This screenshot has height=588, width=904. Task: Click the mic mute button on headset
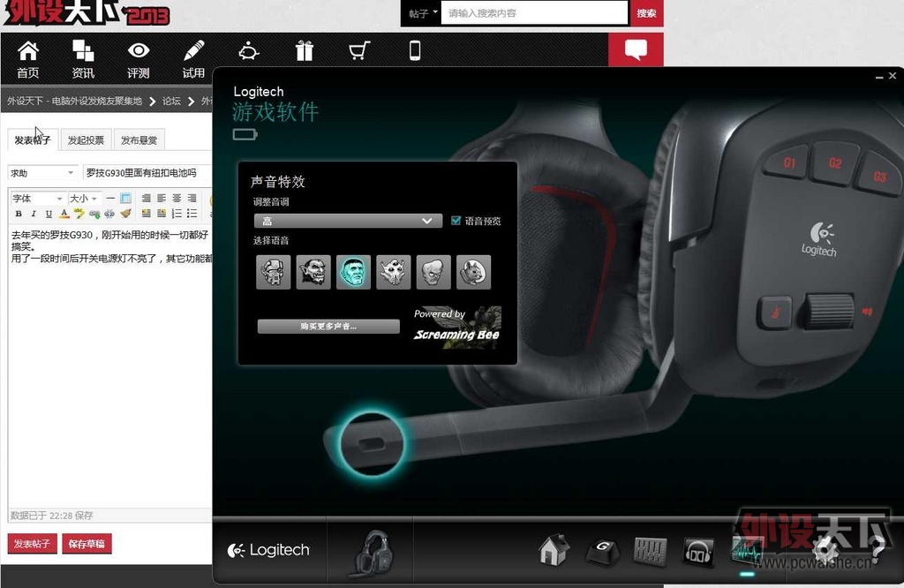click(x=774, y=313)
